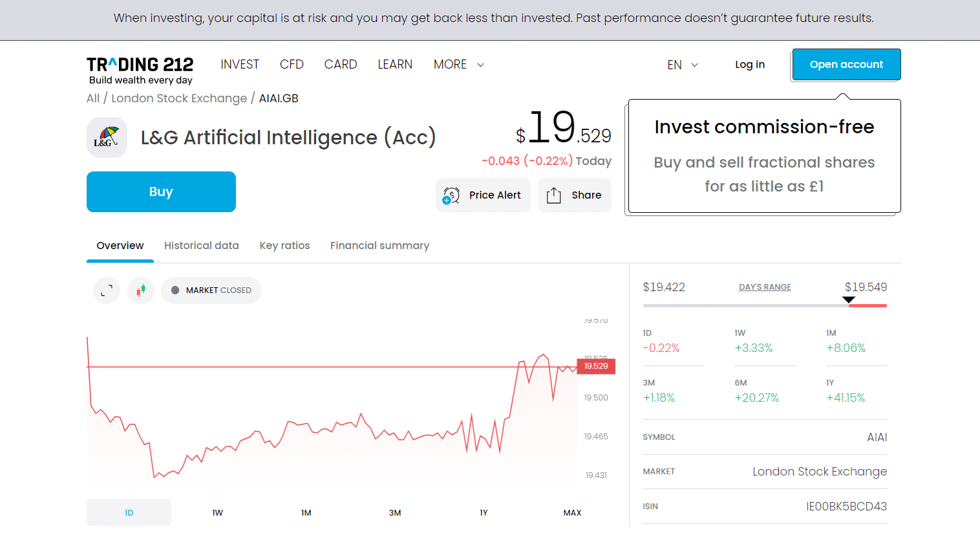Click the day's range slider marker
The width and height of the screenshot is (980, 546).
coord(849,300)
